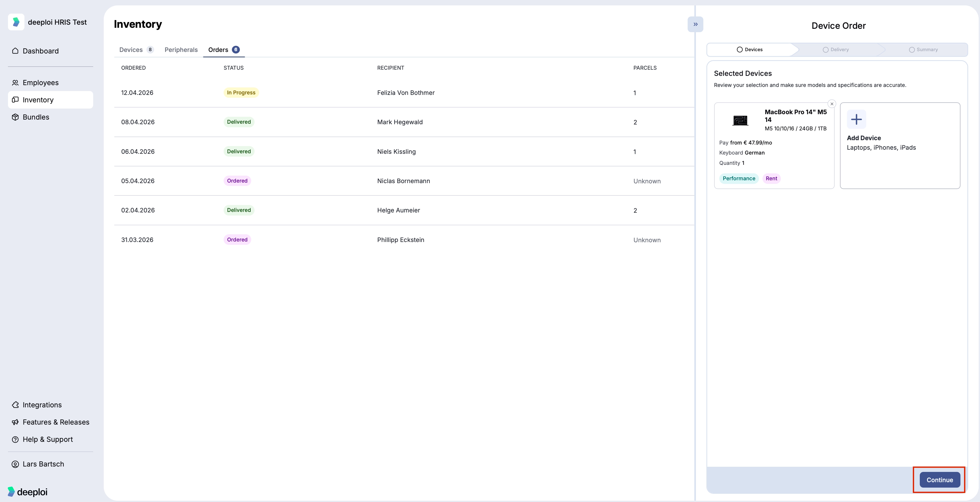Select the Summary step radio
The height and width of the screenshot is (502, 980).
(912, 50)
